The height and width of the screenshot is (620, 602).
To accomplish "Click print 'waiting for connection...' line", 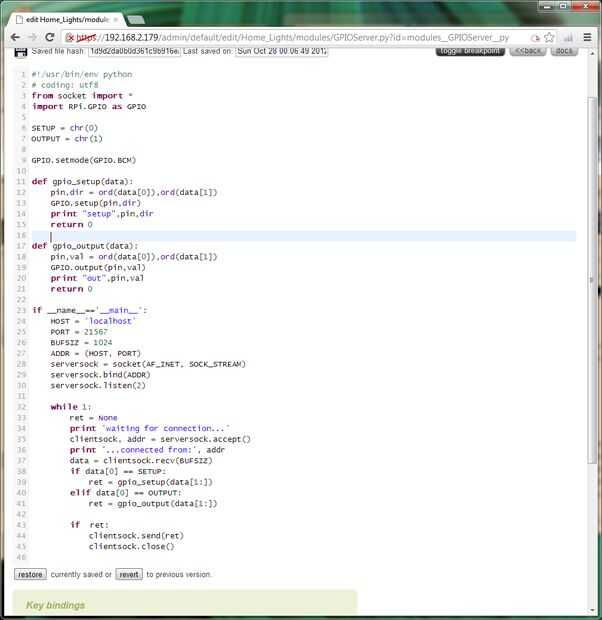I will (150, 428).
